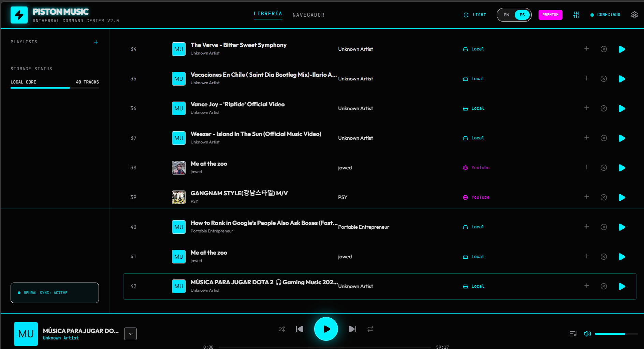Viewport: 644px width, 349px height.
Task: Click YouTube source label on GANGNAM STYLE
Action: (476, 197)
